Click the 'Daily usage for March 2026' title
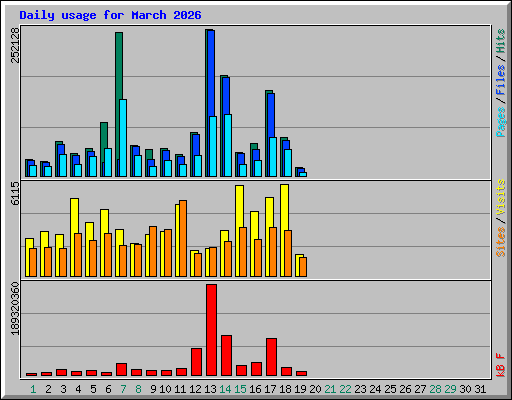 (x=110, y=15)
